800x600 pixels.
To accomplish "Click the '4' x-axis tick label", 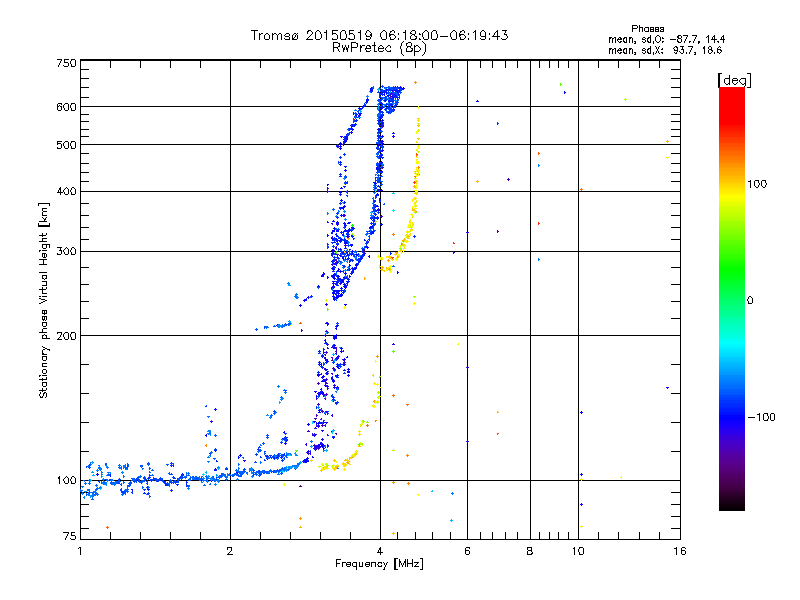I will click(x=380, y=552).
